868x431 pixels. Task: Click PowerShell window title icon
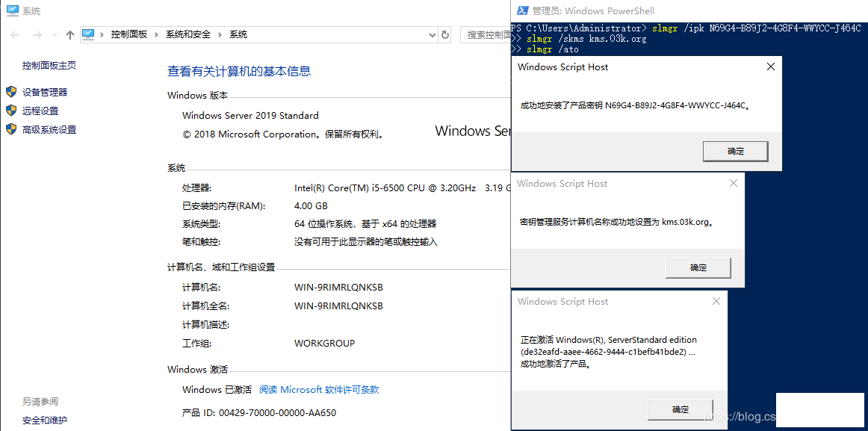(521, 10)
